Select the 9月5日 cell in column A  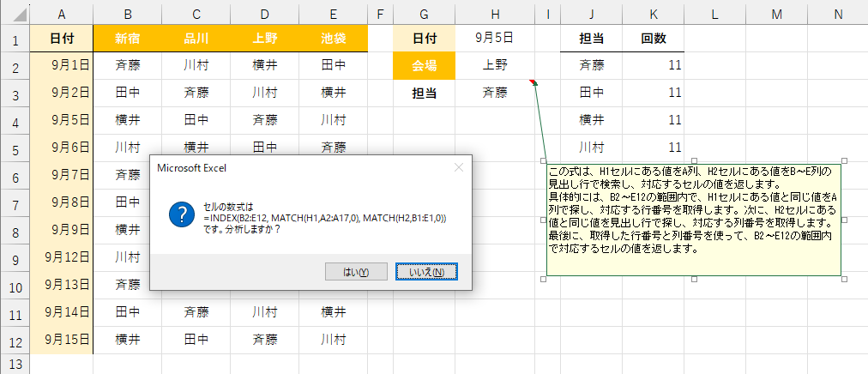(62, 120)
